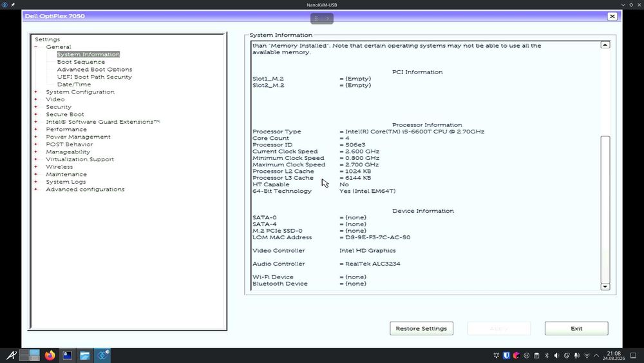Expand the System Logs node
Screen dimensions: 644x363
[35, 182]
